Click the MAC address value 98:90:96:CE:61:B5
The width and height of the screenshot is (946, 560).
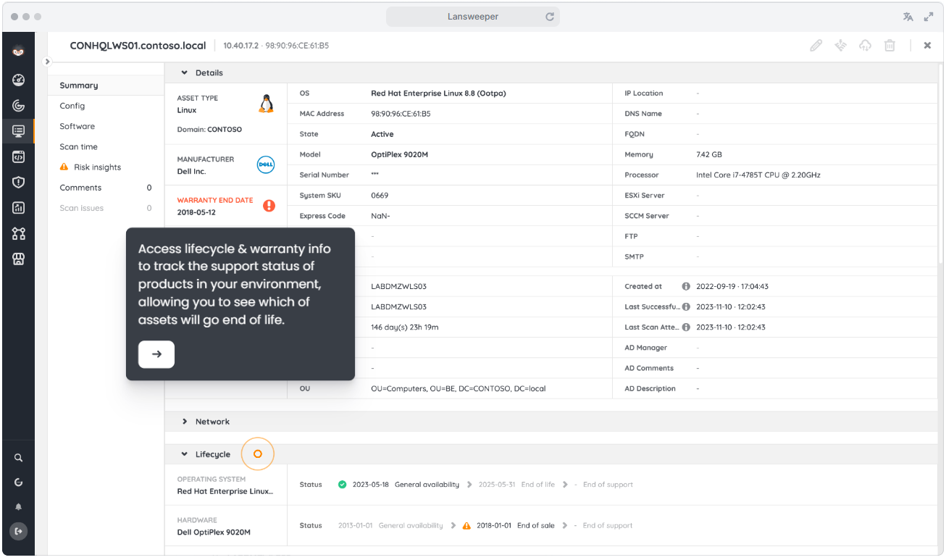coord(401,114)
